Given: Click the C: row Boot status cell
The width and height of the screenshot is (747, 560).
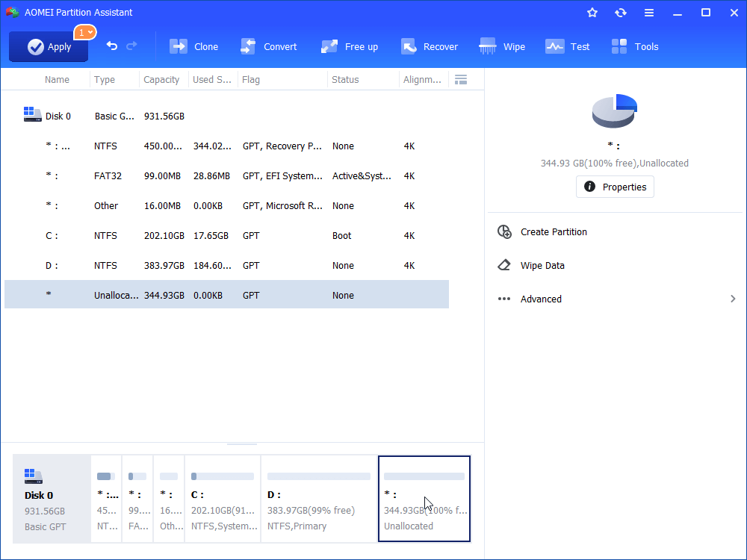Looking at the screenshot, I should coord(341,236).
